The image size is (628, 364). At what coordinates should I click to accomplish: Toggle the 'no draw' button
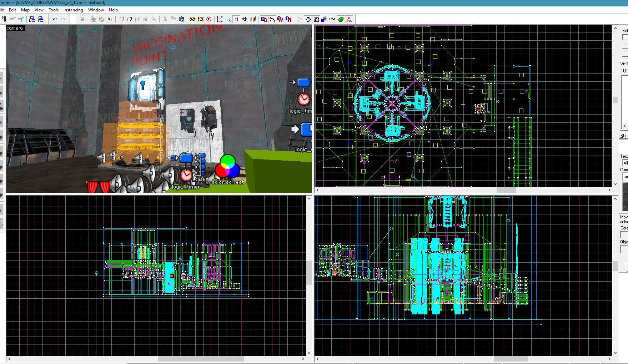(x=349, y=19)
